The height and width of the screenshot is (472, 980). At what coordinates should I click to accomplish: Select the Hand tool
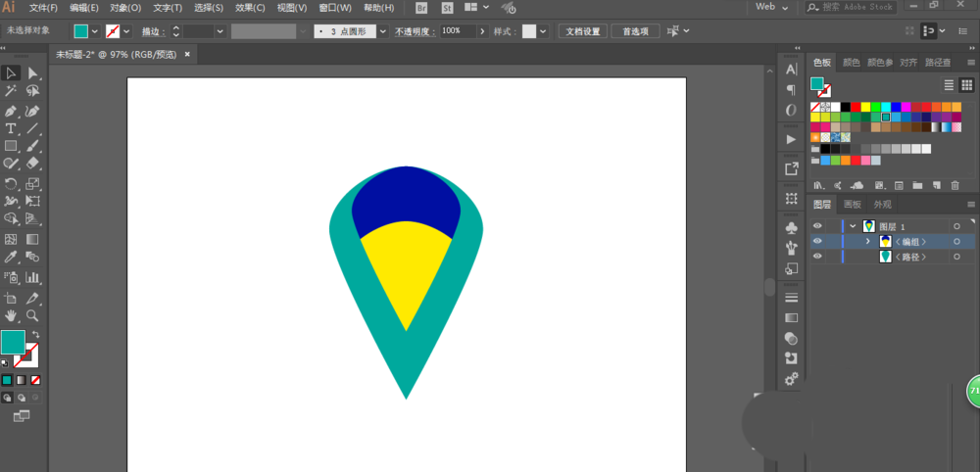click(11, 315)
